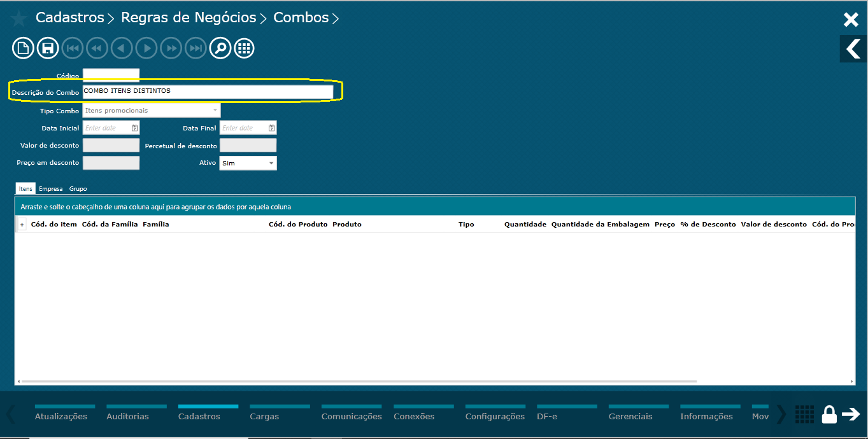Sort by Produto column header
Viewport: 868px width, 439px height.
coord(347,225)
